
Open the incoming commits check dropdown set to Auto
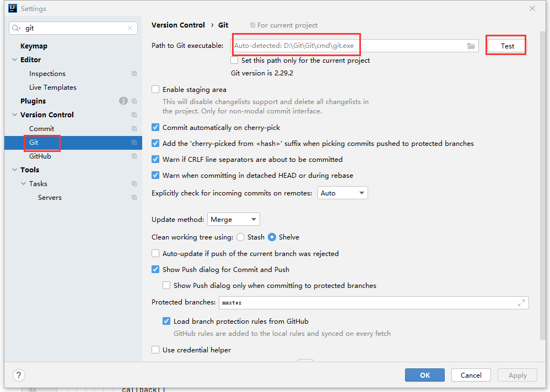[342, 193]
